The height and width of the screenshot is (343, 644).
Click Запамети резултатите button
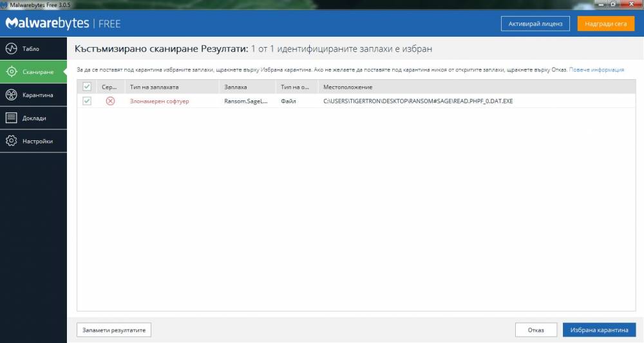pos(114,330)
